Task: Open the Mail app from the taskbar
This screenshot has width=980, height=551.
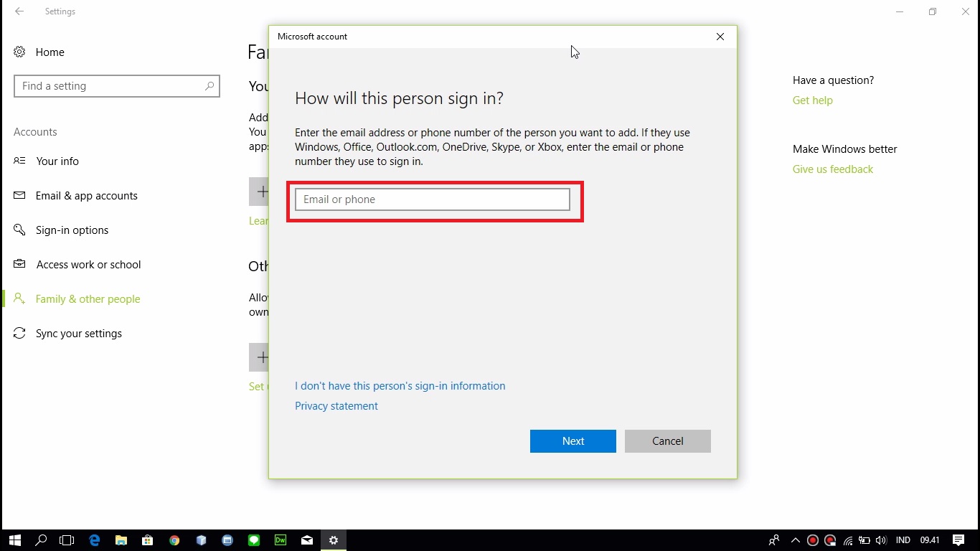Action: click(x=307, y=540)
